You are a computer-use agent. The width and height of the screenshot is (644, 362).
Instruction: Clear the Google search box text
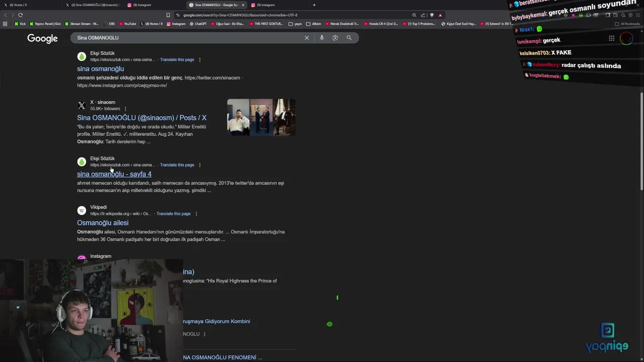[x=306, y=38]
